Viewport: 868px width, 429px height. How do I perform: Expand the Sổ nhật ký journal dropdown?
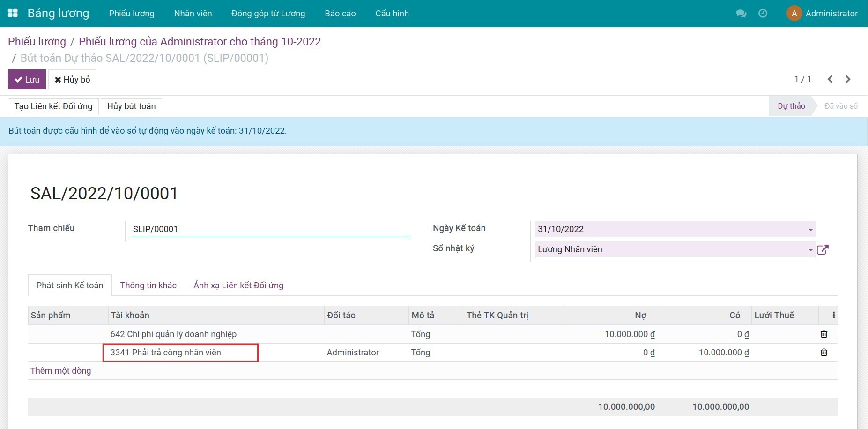pos(810,249)
